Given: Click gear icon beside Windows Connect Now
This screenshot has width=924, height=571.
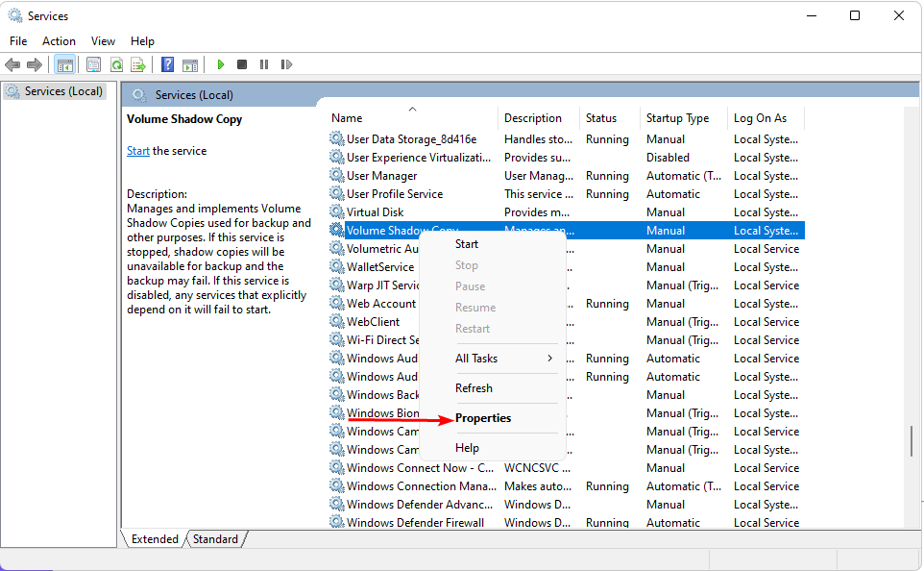Looking at the screenshot, I should coord(336,468).
